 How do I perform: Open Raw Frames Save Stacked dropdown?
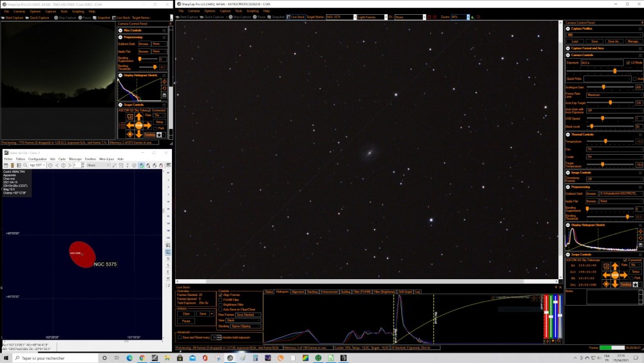pyautogui.click(x=248, y=315)
